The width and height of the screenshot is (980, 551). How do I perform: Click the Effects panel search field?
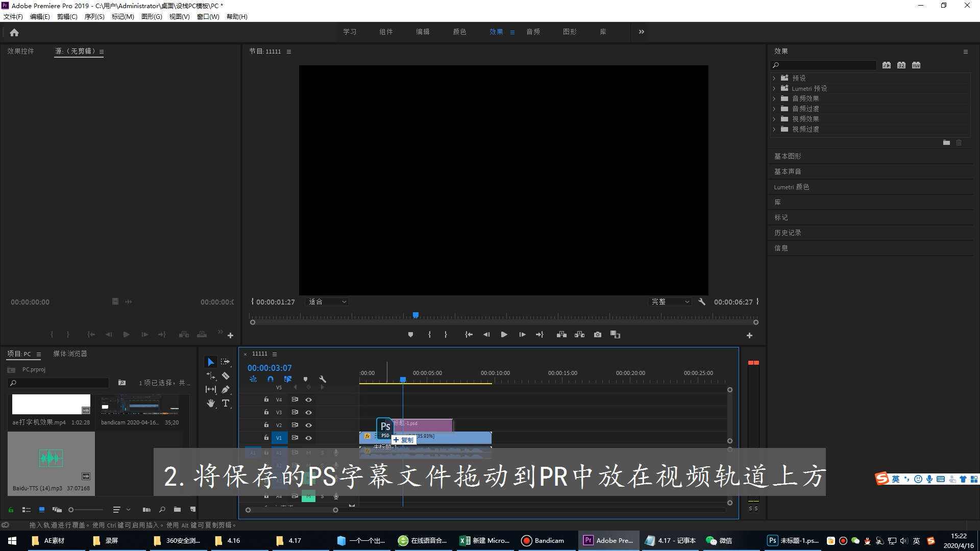coord(823,65)
